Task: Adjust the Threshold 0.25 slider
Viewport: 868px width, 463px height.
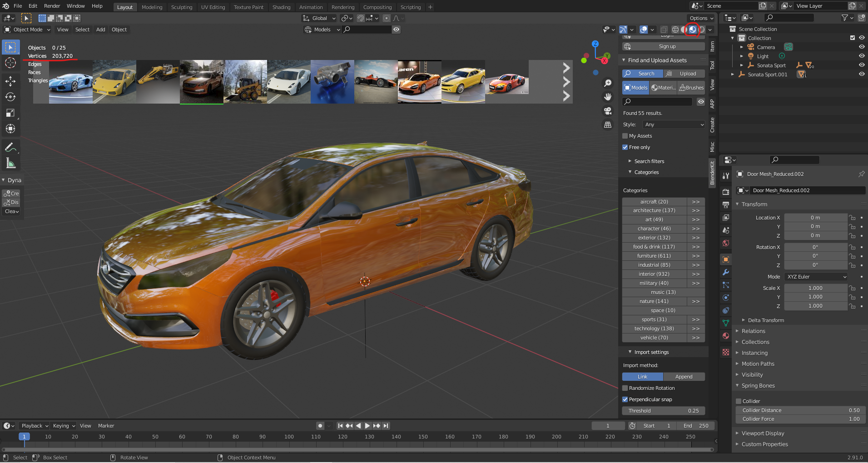Action: 663,411
